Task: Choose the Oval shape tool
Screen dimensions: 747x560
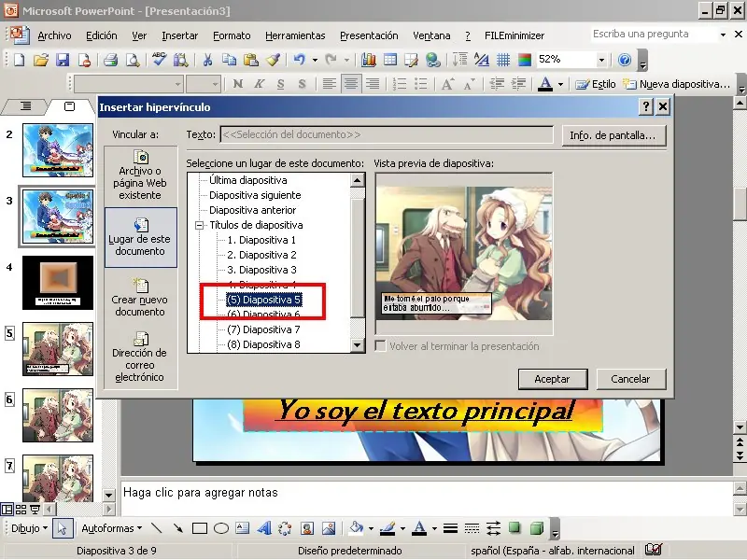Action: tap(221, 529)
